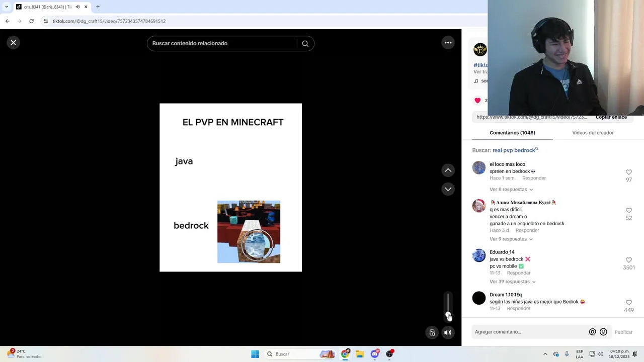This screenshot has height=362, width=644.
Task: Like the video with red heart
Action: pos(477,101)
